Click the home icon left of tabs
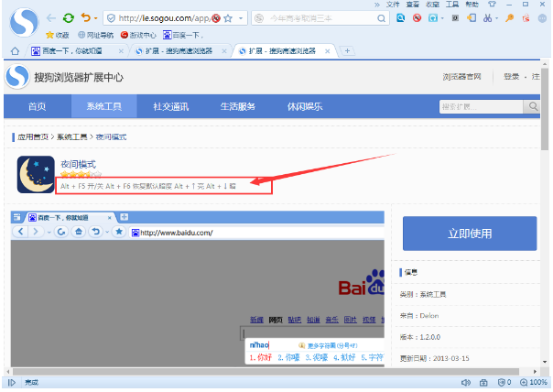The image size is (553, 392). (15, 51)
